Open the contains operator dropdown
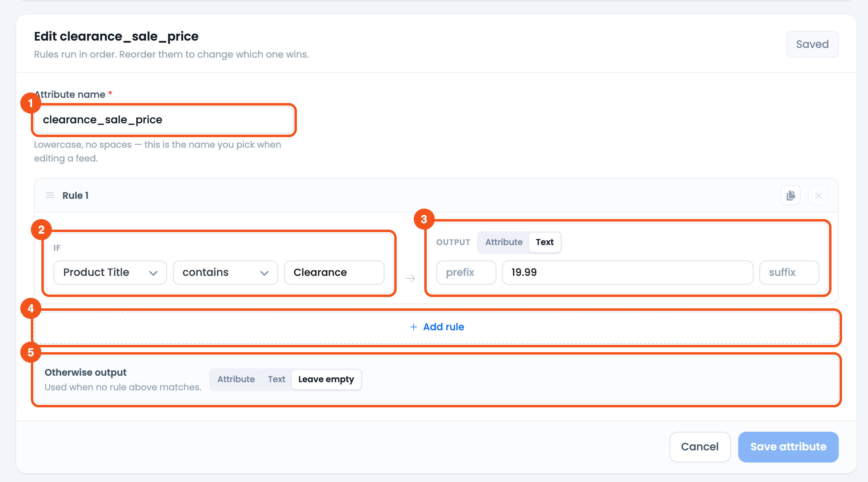This screenshot has width=868, height=482. point(226,273)
